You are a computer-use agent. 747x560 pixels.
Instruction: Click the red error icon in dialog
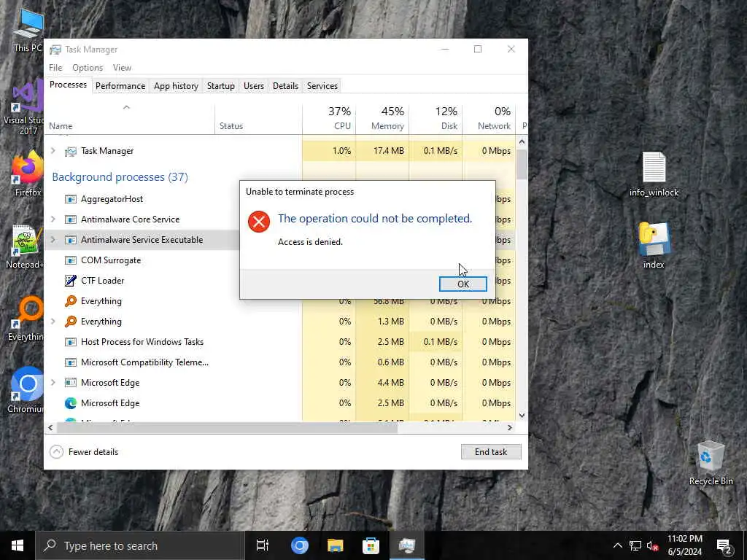[259, 222]
